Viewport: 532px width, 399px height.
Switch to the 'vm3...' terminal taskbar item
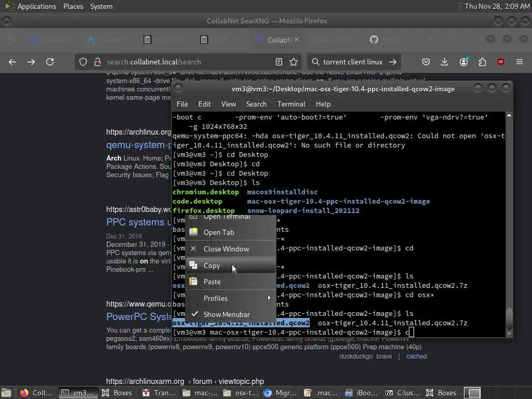click(78, 393)
